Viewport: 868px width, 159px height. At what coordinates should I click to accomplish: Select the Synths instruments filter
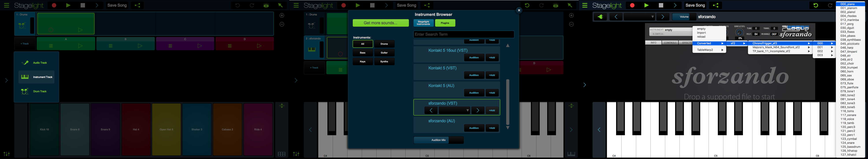click(x=384, y=61)
